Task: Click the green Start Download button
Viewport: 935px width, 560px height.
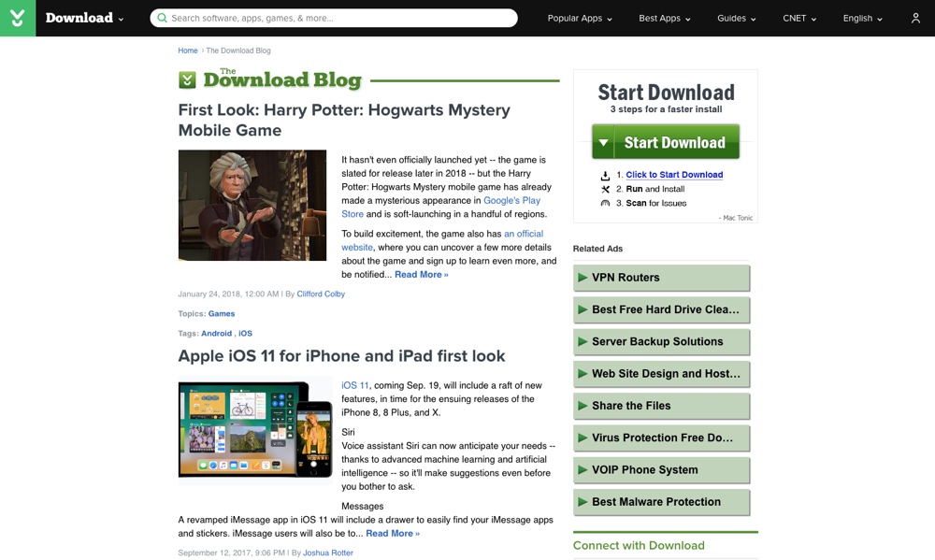Action: coord(666,142)
